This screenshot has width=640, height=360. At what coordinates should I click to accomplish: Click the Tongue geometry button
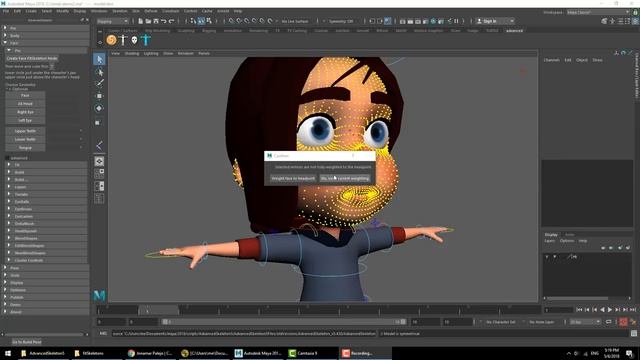point(25,148)
